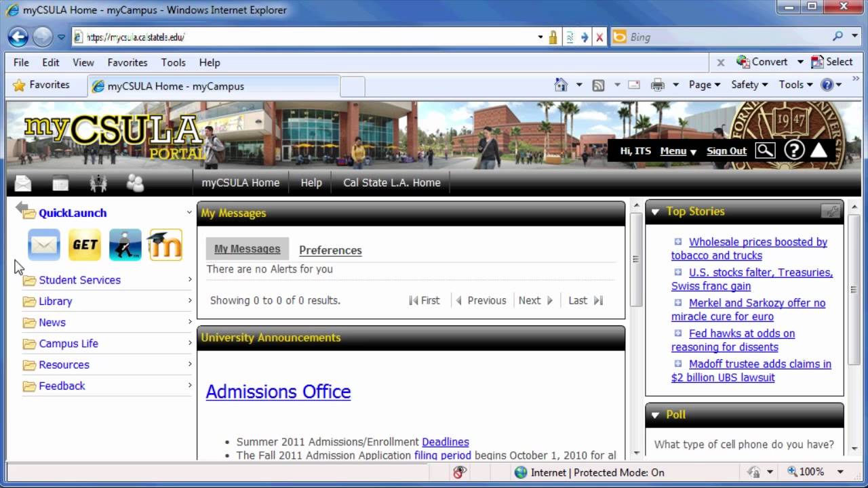Image resolution: width=868 pixels, height=488 pixels.
Task: Open the walking figure QuickLaunch icon
Action: pyautogui.click(x=125, y=245)
